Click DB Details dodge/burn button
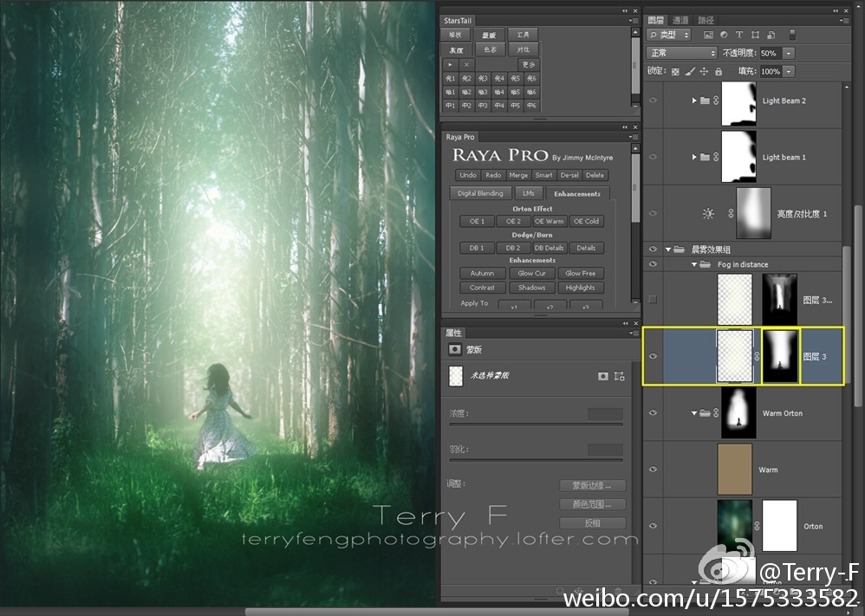Viewport: 865px width, 616px height. click(549, 248)
